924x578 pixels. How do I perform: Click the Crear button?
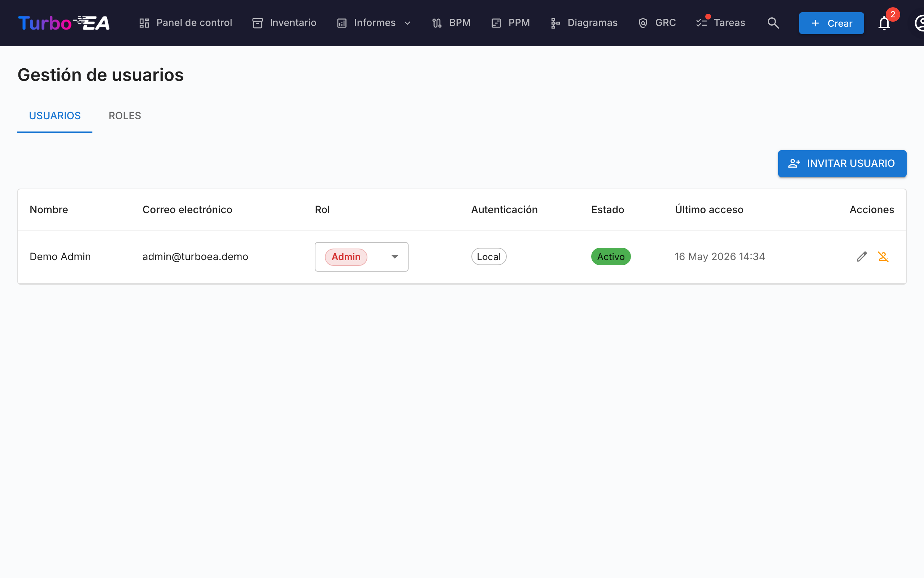coord(831,23)
